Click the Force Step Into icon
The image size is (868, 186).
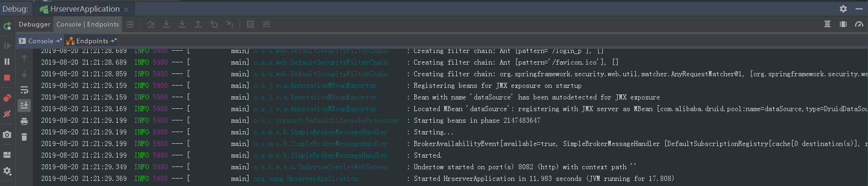[x=182, y=24]
